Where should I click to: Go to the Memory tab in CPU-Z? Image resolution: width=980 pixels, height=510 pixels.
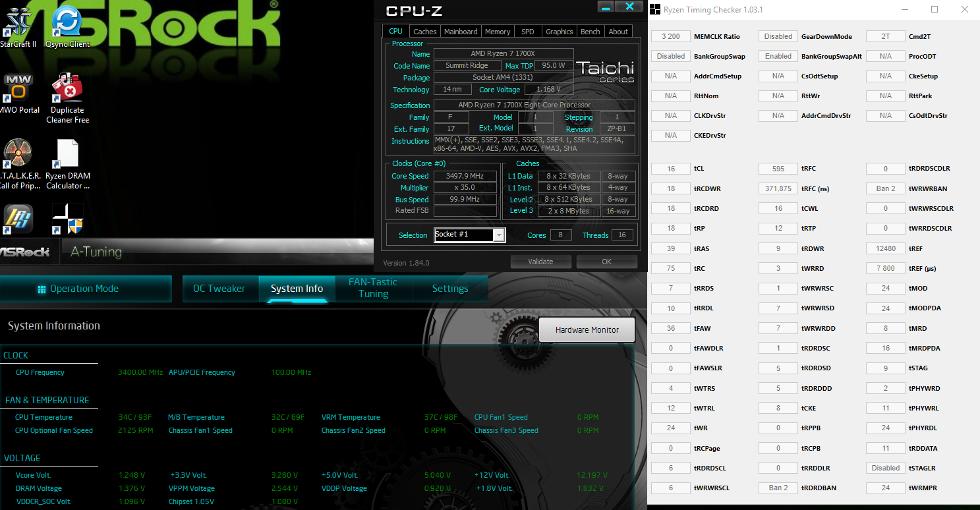[498, 32]
